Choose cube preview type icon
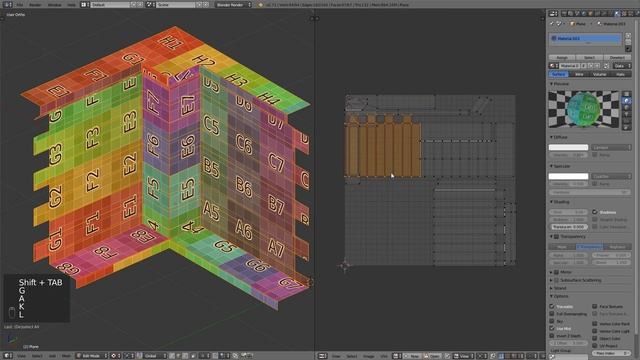Image resolution: width=640 pixels, height=360 pixels. coord(627,107)
